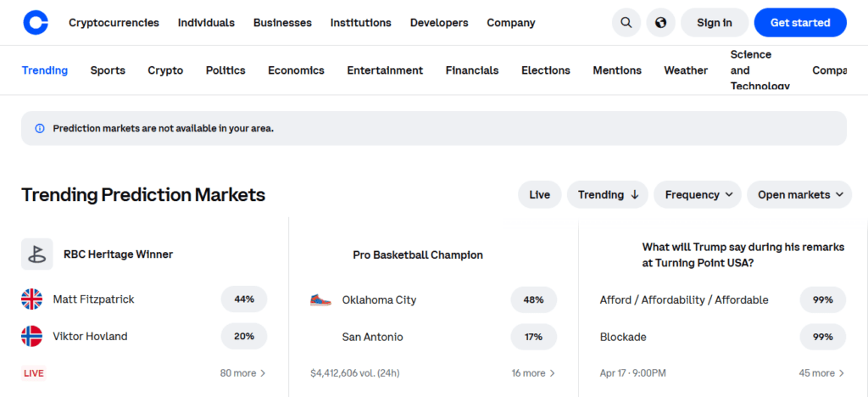Viewport: 868px width, 397px height.
Task: Open the Developers menu
Action: [439, 23]
